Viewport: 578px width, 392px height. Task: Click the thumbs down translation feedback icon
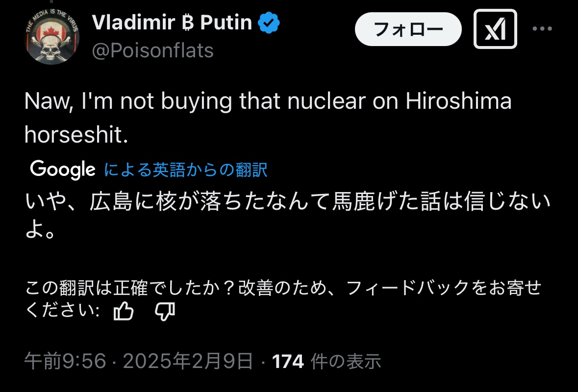[165, 311]
